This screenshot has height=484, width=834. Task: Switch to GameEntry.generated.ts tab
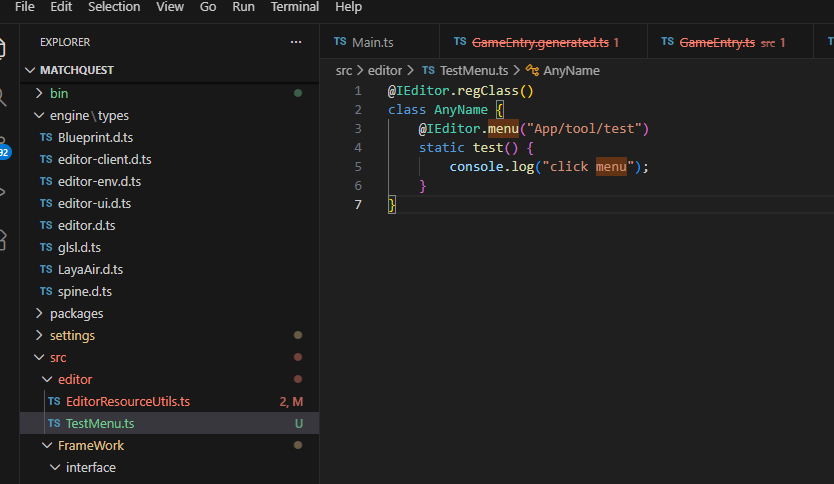point(539,42)
